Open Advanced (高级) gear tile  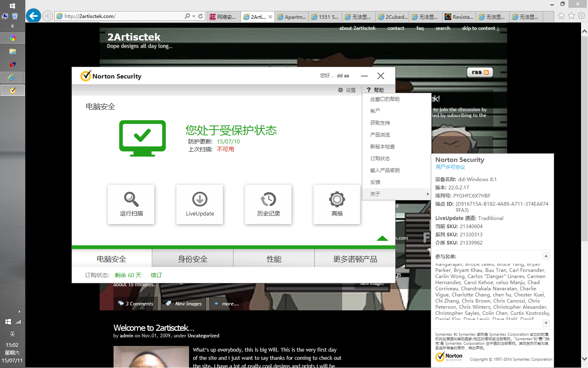coord(337,204)
